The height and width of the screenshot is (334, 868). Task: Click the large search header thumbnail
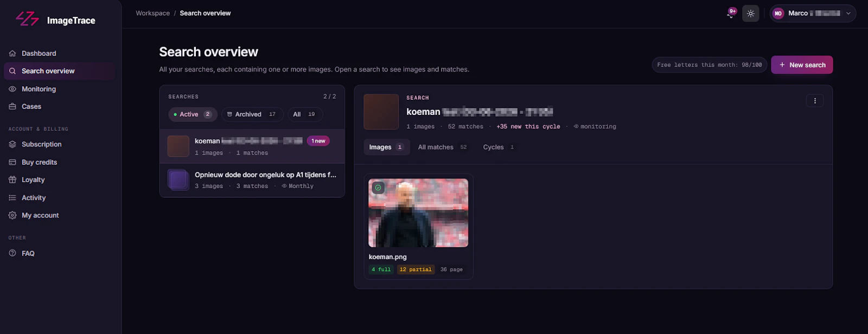click(x=381, y=112)
